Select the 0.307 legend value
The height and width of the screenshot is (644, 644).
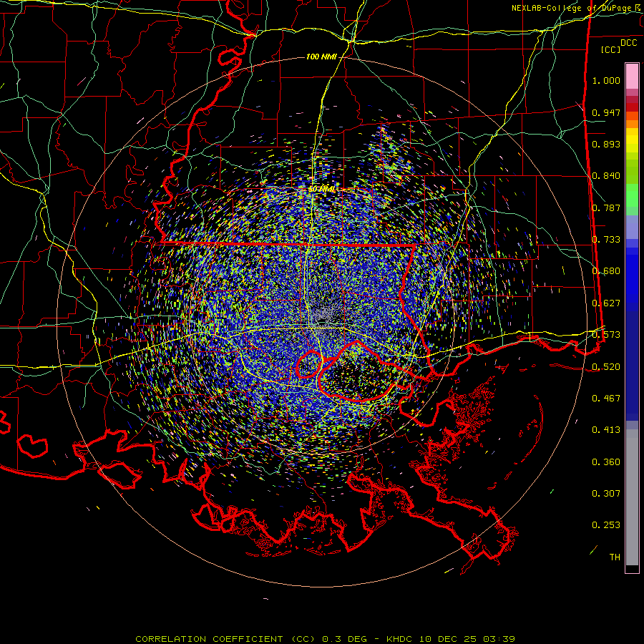[x=606, y=494]
